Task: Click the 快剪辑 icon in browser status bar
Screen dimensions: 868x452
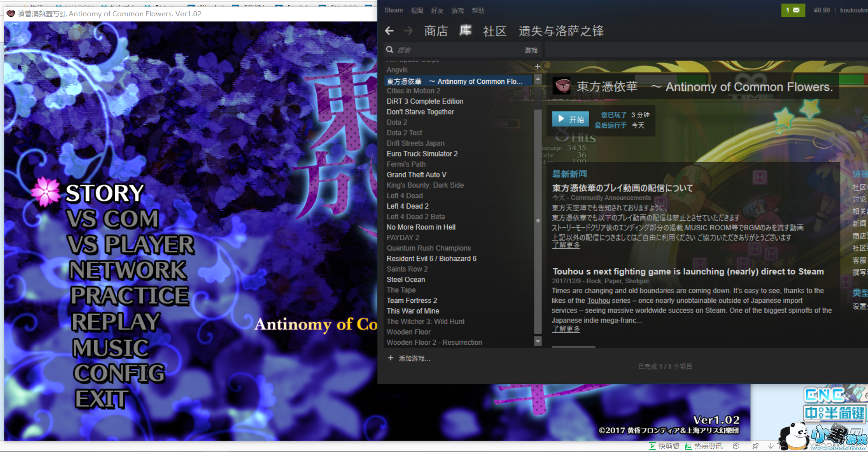Action: pos(653,446)
